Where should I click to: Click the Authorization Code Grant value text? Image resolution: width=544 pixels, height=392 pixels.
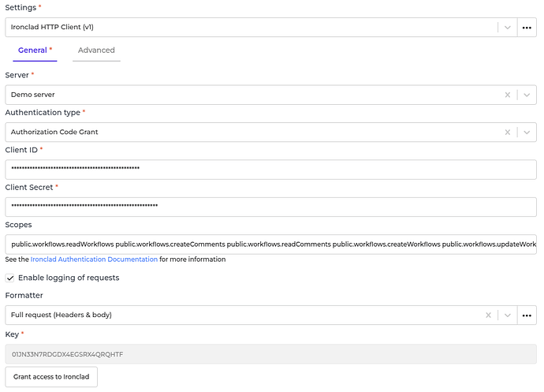click(54, 132)
